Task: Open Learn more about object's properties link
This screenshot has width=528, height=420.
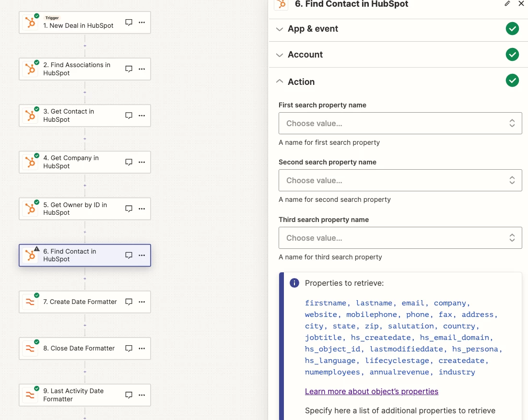Action: pos(371,391)
